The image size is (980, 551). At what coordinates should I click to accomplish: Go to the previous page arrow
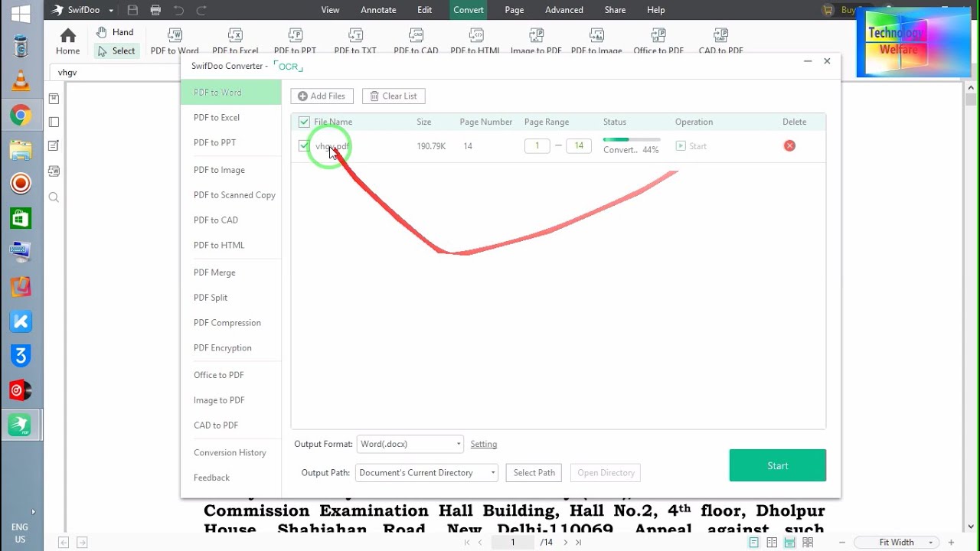[480, 543]
